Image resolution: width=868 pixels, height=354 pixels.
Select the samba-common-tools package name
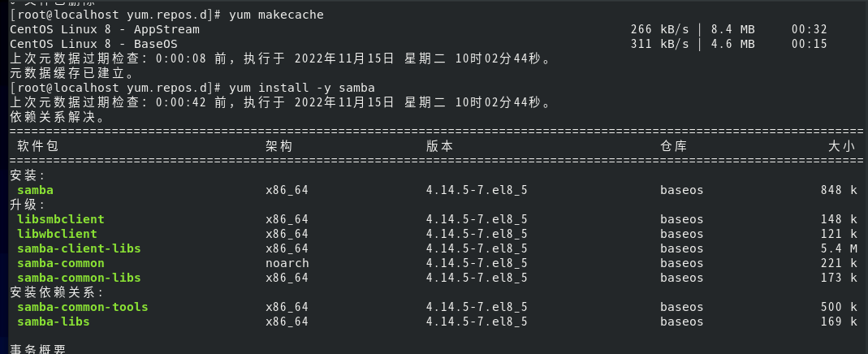pos(82,307)
